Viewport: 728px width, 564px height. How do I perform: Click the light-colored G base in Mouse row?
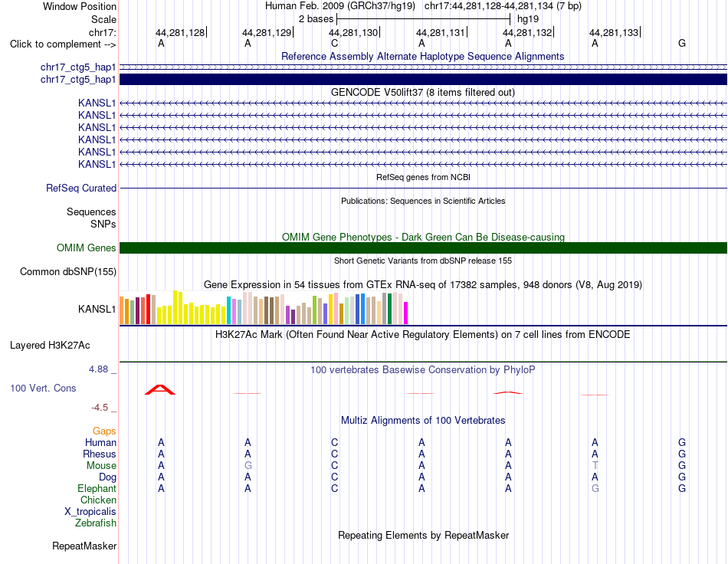248,466
